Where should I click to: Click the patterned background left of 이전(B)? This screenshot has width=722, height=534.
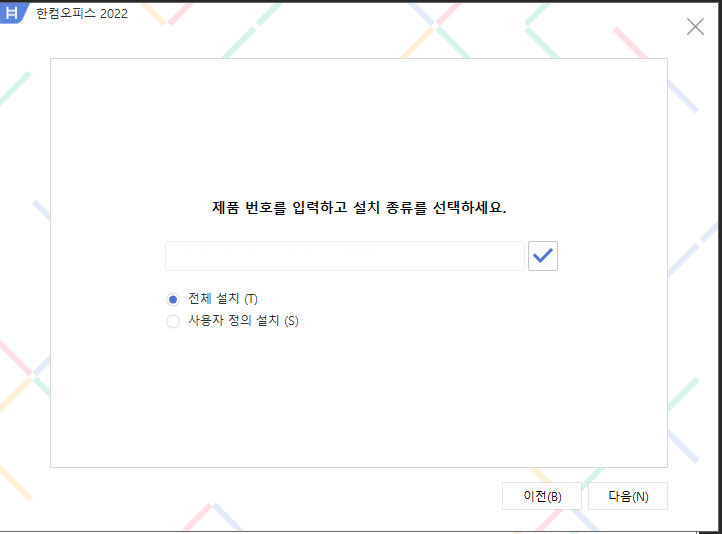point(300,496)
